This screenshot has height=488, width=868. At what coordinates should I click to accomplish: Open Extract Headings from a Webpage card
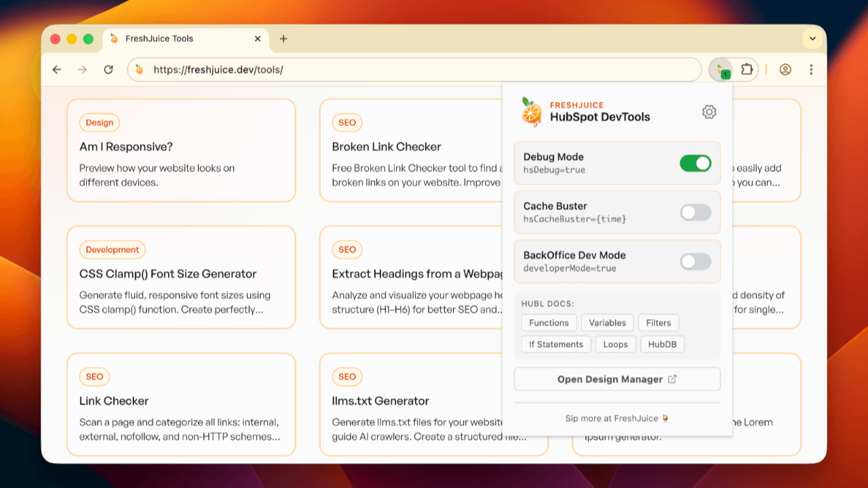point(411,278)
